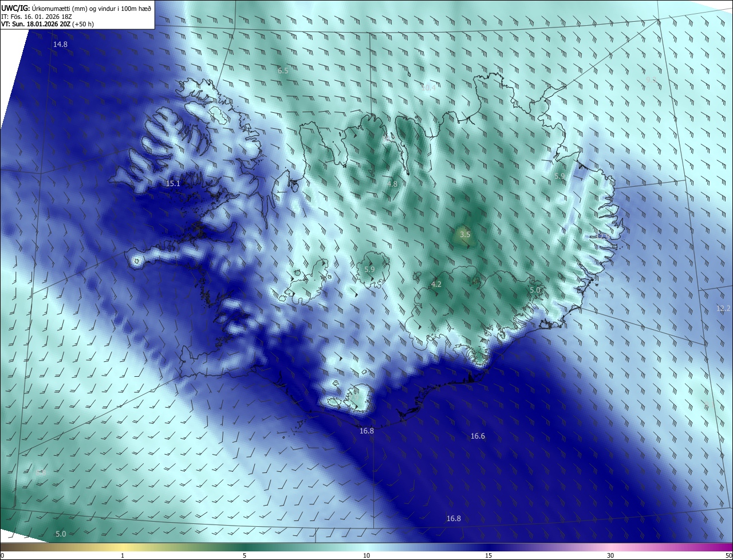Click the colour bar tick labelled 50
733x560 pixels.
[x=728, y=556]
